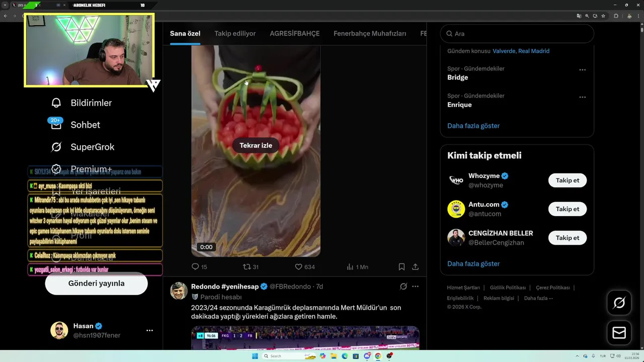Viewport: 644px width, 362px height.
Task: Open more options for Bridge trend
Action: [x=582, y=70]
